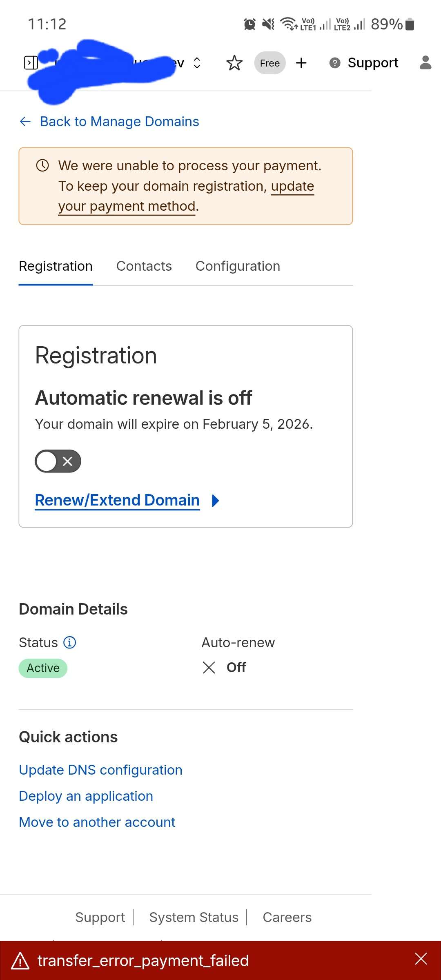Screen dimensions: 441x980
Task: Expand the domain selector chevrons
Action: click(x=197, y=63)
